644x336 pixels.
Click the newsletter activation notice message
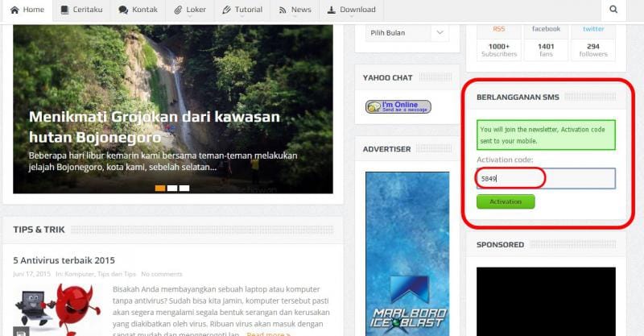pos(546,135)
